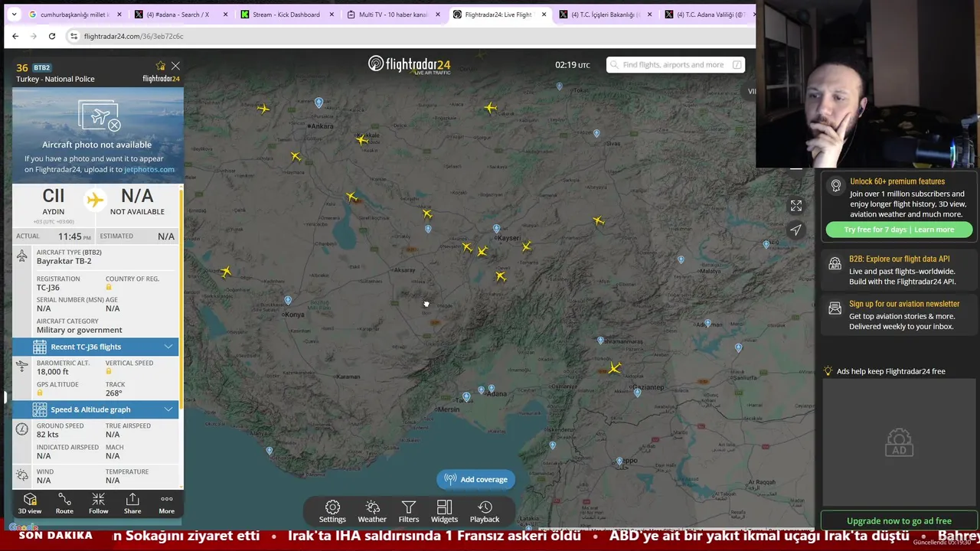Screen dimensions: 980x551
Task: Click barometric altitude 18,000 ft value
Action: (x=53, y=372)
